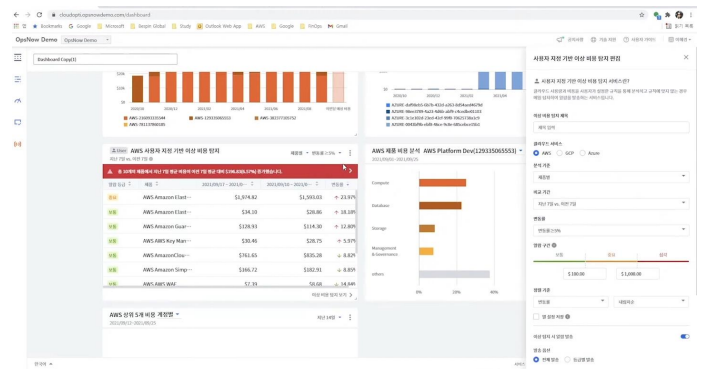Screen dimensions: 705x372
Task: Click the AWS Amazon Guar… product row
Action: pos(230,226)
